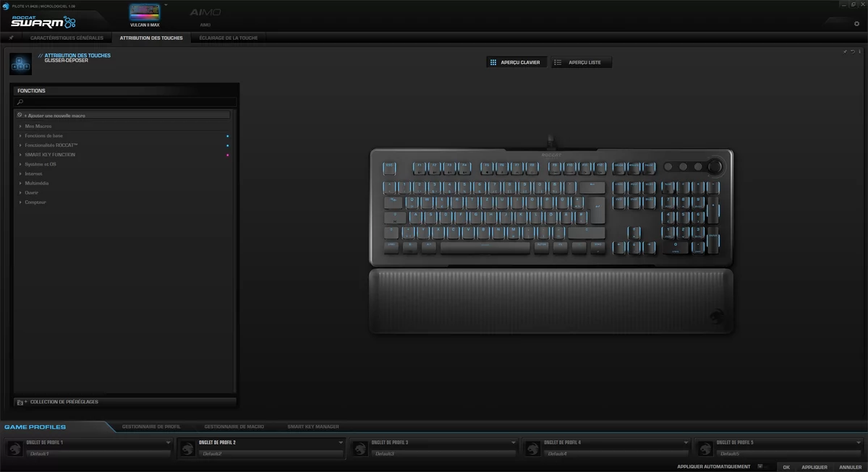The width and height of the screenshot is (868, 472).
Task: Open the Onglet de Profil 4 dropdown arrow
Action: 686,442
